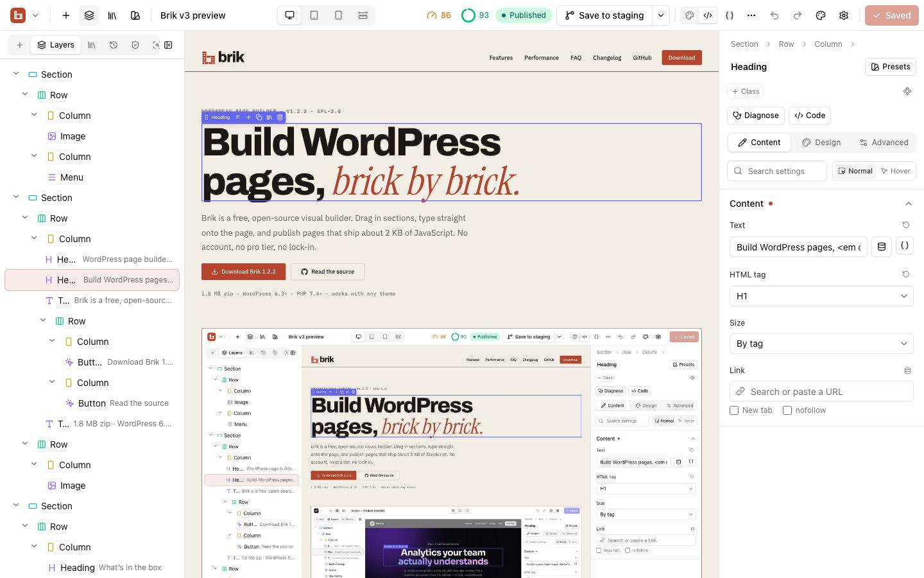
Task: Collapse the first Section in layers tree
Action: tap(16, 74)
